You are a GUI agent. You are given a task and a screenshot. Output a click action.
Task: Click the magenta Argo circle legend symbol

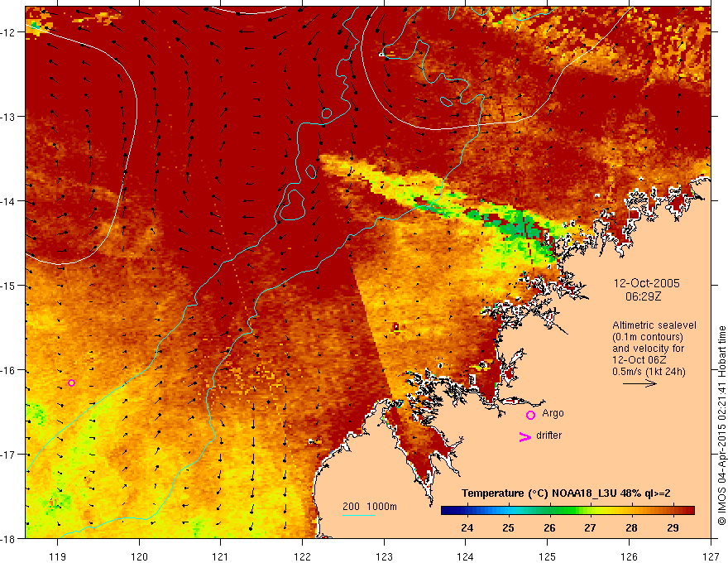530,415
